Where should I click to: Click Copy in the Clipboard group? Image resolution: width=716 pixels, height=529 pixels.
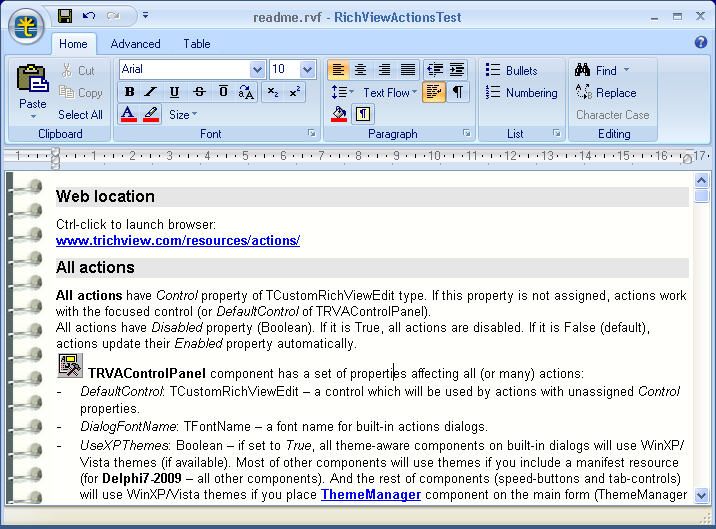(81, 93)
